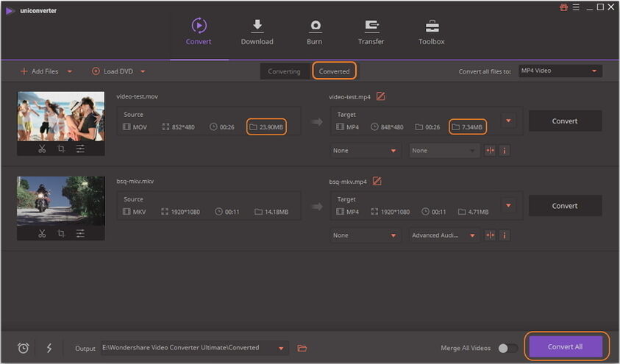Screen dimensions: 620x364
Task: Expand the Add Files dropdown arrow
Action: (x=70, y=71)
